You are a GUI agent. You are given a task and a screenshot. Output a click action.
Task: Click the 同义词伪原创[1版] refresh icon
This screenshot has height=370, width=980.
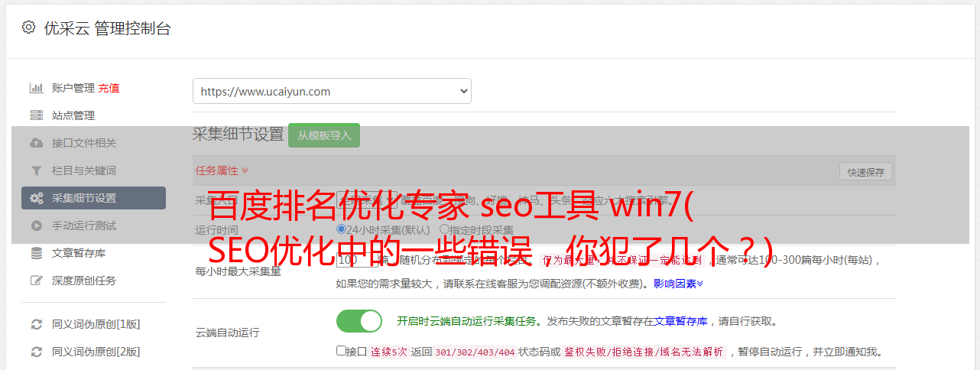[36, 324]
